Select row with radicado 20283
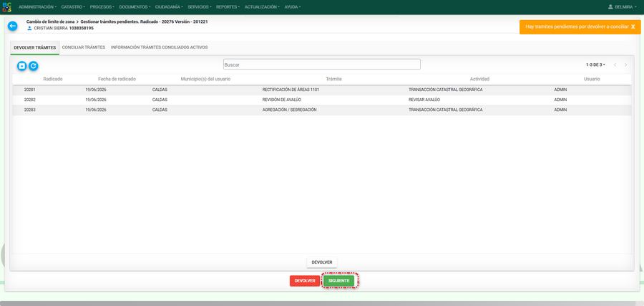 [x=321, y=110]
